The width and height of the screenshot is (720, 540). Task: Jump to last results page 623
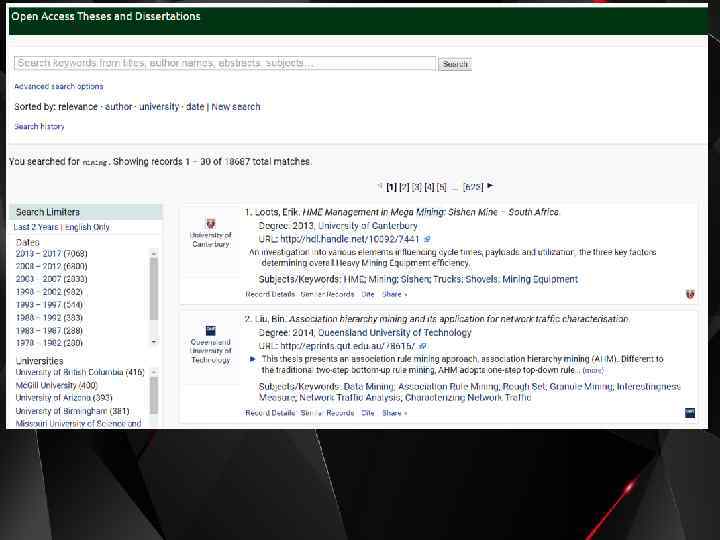473,187
